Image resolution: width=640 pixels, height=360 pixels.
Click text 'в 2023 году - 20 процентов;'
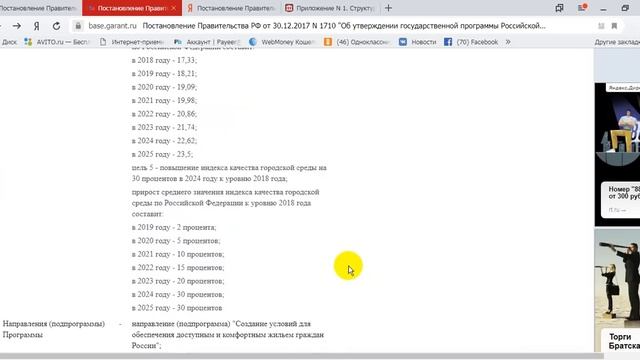(x=178, y=281)
